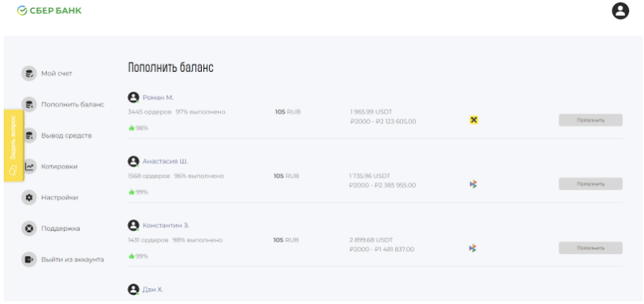Click the 105 RUB price in Константин З. row
644x304 pixels.
pyautogui.click(x=286, y=240)
